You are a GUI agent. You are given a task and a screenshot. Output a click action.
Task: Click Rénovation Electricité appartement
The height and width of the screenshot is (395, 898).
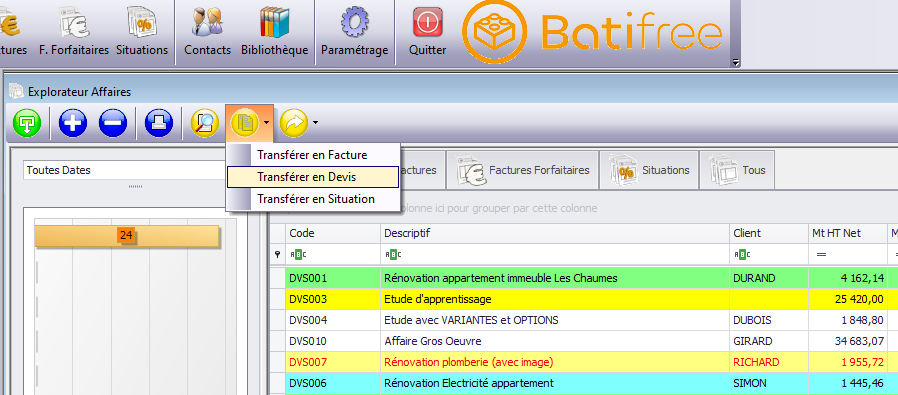pos(468,383)
